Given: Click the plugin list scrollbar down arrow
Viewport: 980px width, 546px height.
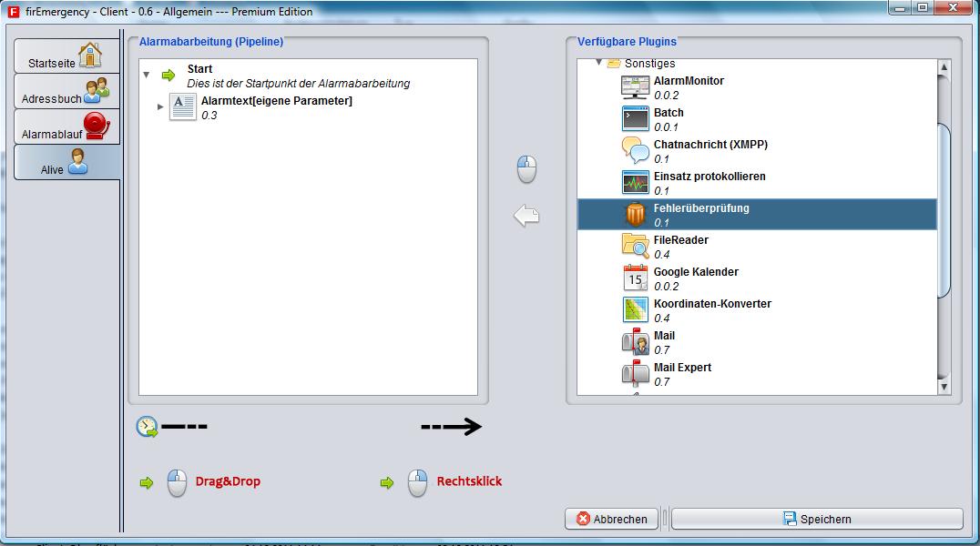Looking at the screenshot, I should [944, 388].
